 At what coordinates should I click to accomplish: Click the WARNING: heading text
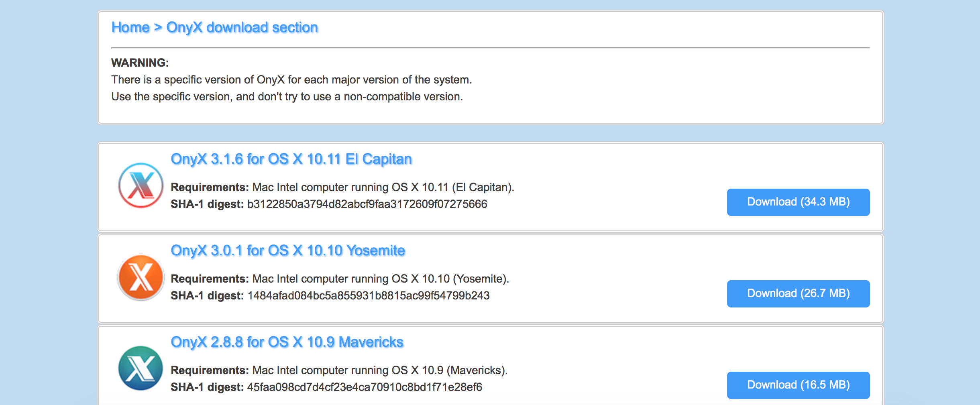(x=140, y=63)
